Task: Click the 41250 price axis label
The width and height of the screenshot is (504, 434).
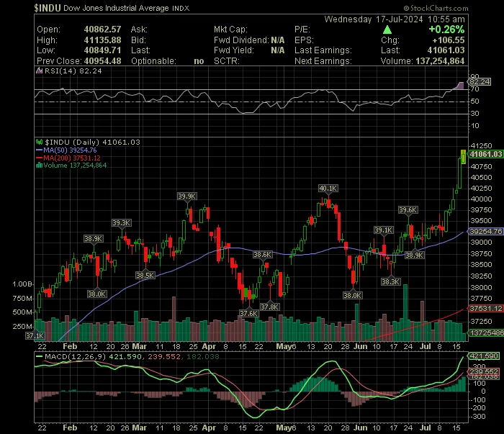Action: click(x=481, y=146)
